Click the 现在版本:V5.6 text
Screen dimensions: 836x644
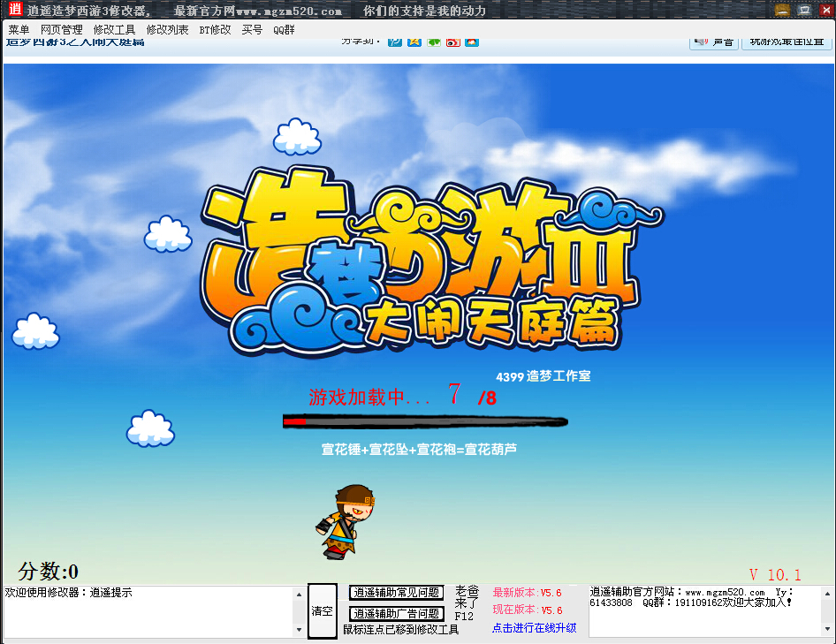[x=528, y=610]
